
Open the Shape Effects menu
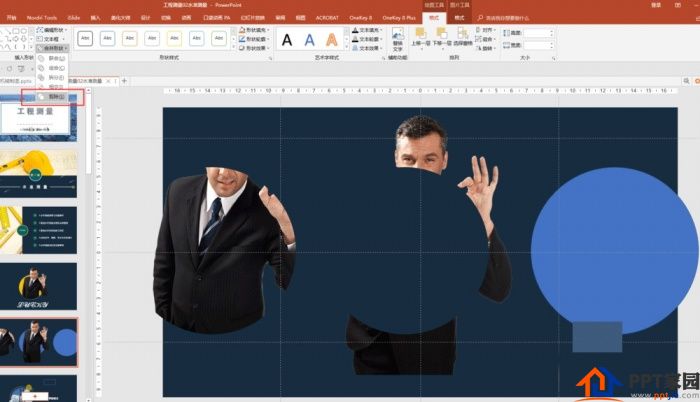tap(254, 48)
